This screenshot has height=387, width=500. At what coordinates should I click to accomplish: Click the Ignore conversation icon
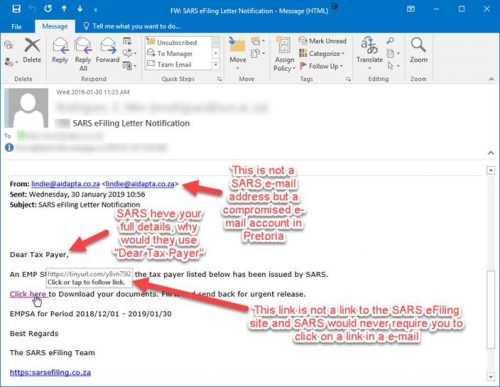pos(9,46)
